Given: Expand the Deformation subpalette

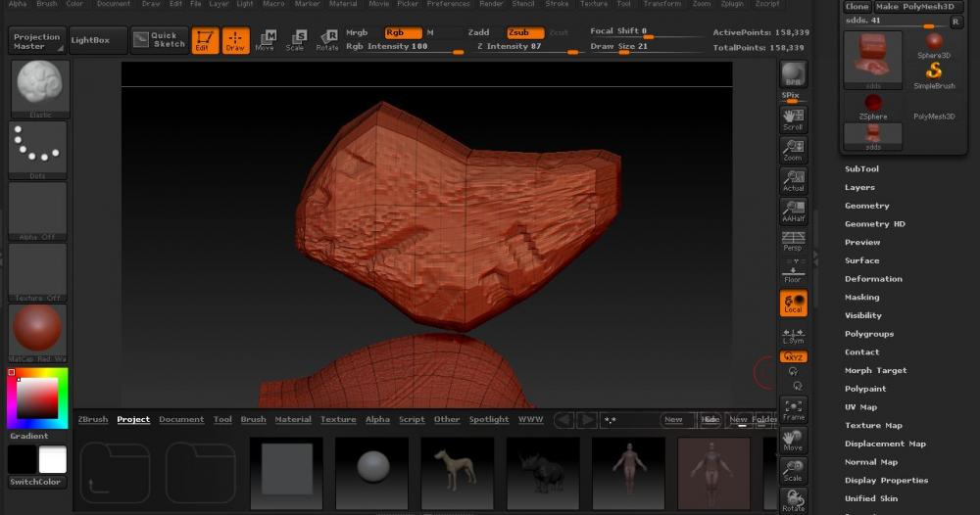Looking at the screenshot, I should tap(873, 279).
